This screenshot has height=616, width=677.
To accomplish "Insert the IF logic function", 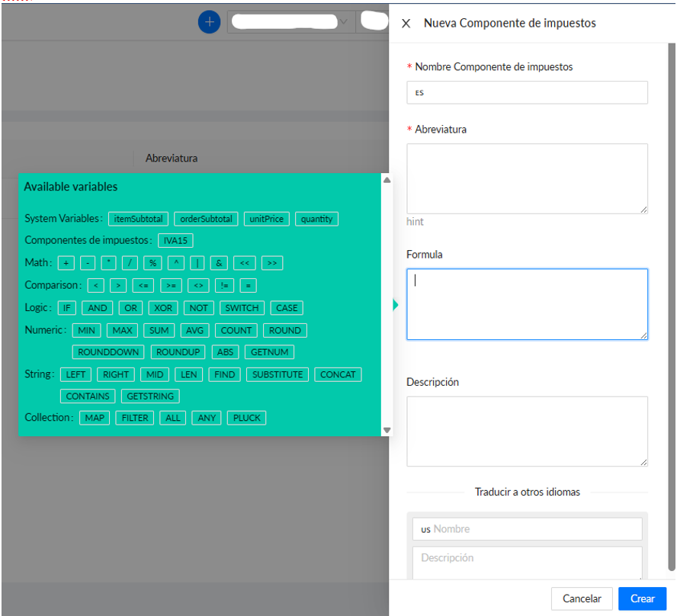I will click(66, 308).
